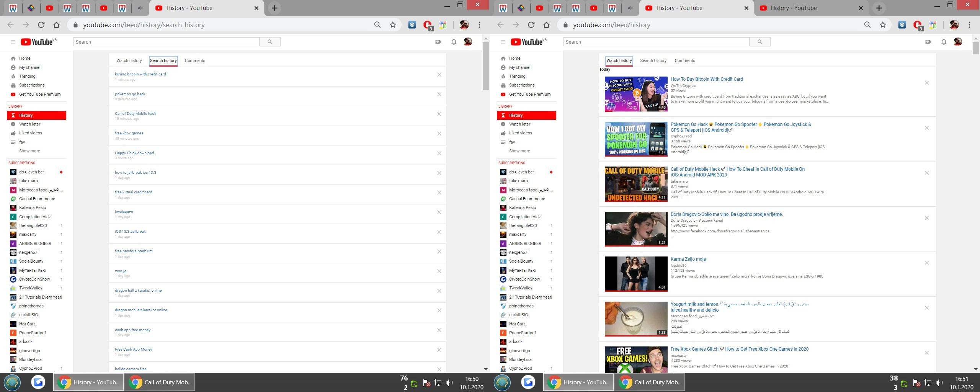Open Comments tab in right window
Viewport: 980px width, 392px height.
[685, 60]
